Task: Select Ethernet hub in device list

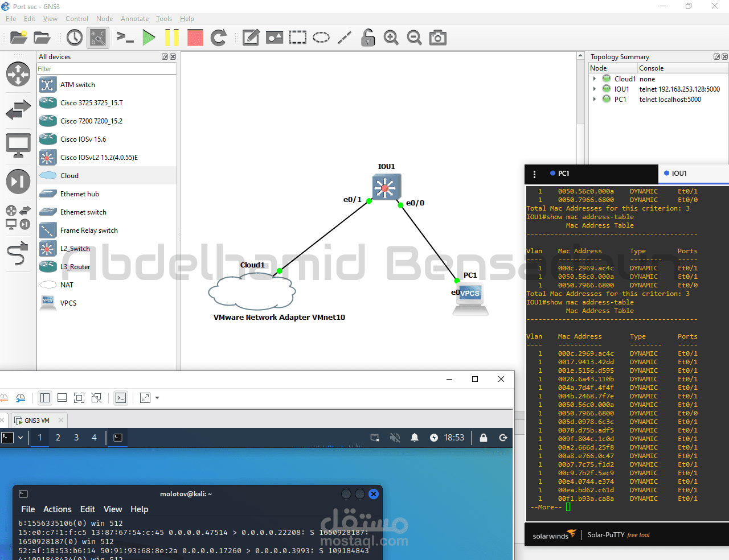Action: click(107, 194)
